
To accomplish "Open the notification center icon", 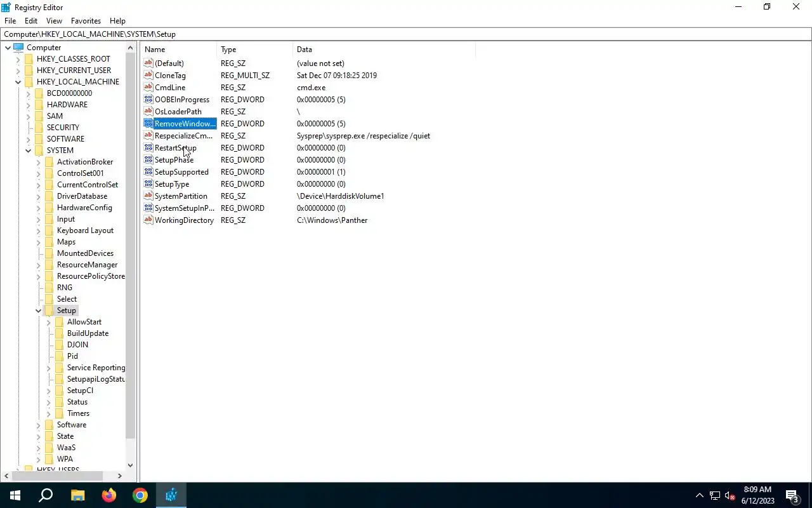I will click(x=792, y=495).
